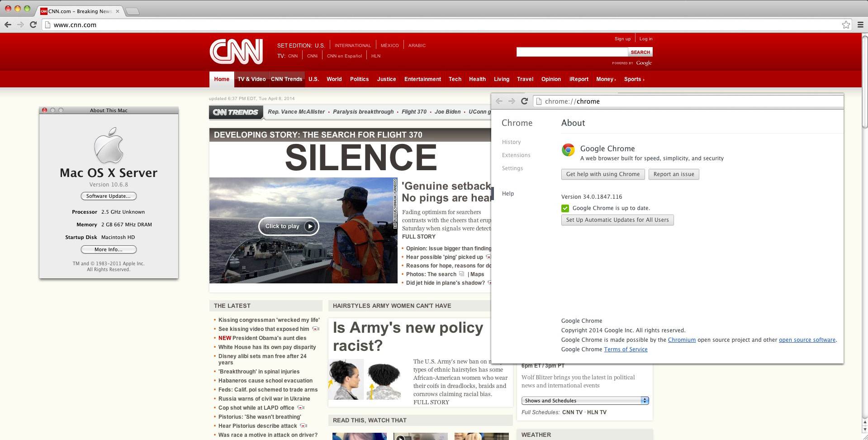
Task: Click page icon in main address bar
Action: (x=47, y=25)
